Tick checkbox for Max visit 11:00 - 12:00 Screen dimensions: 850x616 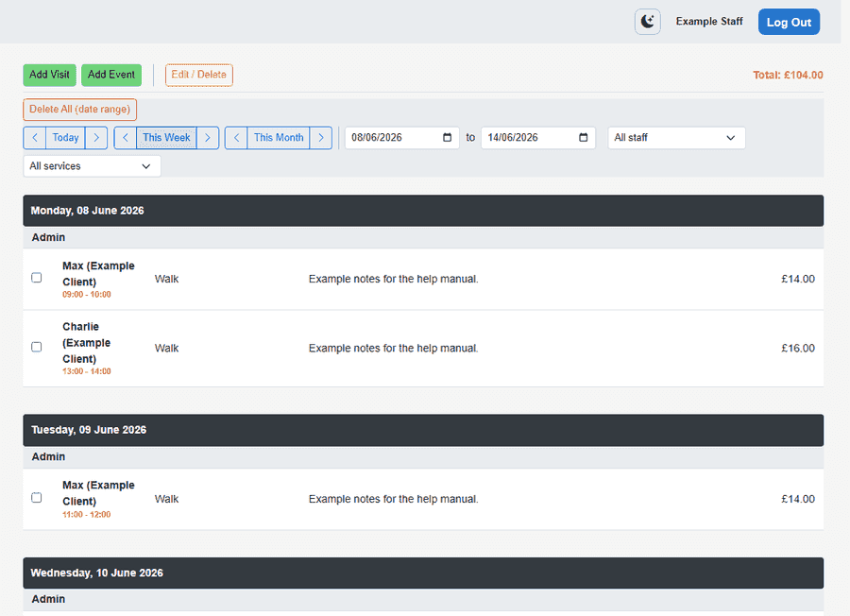tap(36, 498)
